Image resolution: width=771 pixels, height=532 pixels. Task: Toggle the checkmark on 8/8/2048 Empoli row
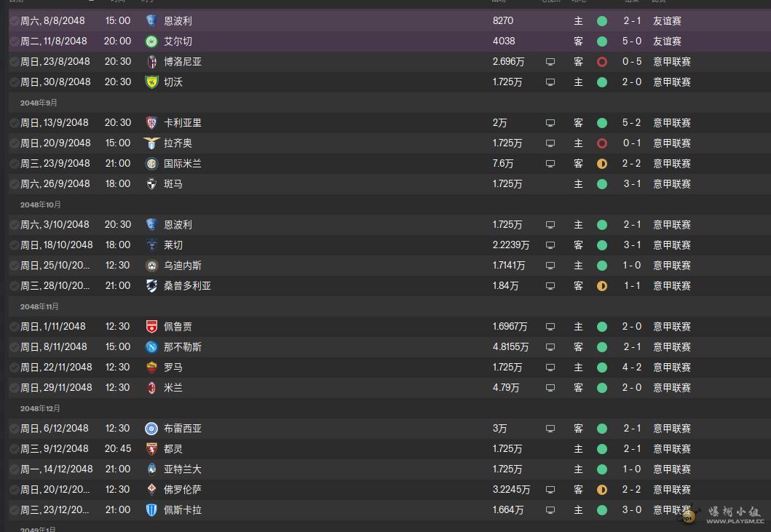coord(15,21)
